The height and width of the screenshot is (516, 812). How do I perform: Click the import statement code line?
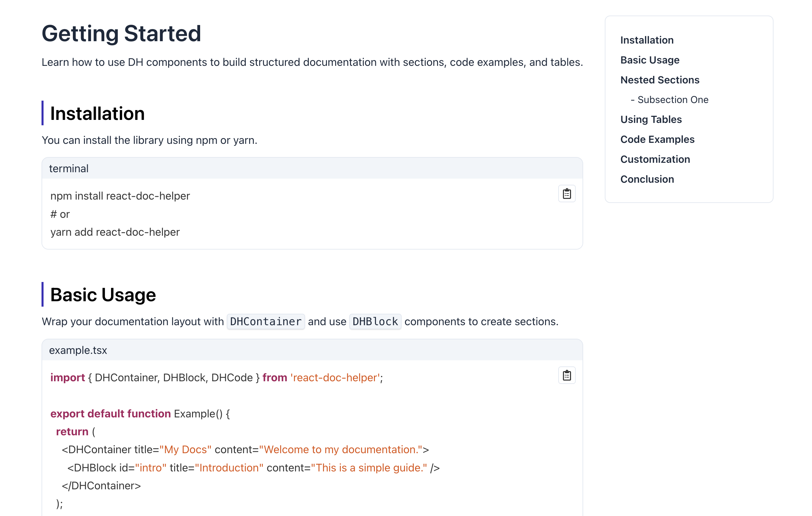point(216,378)
